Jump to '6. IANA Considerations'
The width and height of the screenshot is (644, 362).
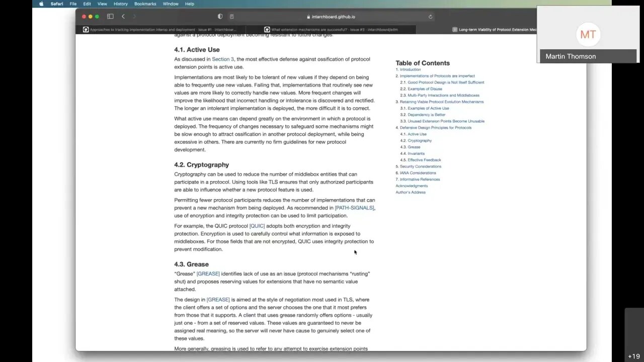tap(415, 173)
